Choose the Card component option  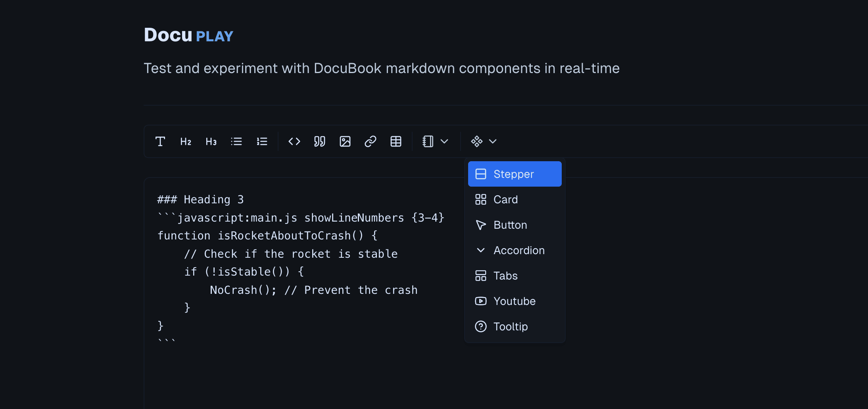point(505,199)
